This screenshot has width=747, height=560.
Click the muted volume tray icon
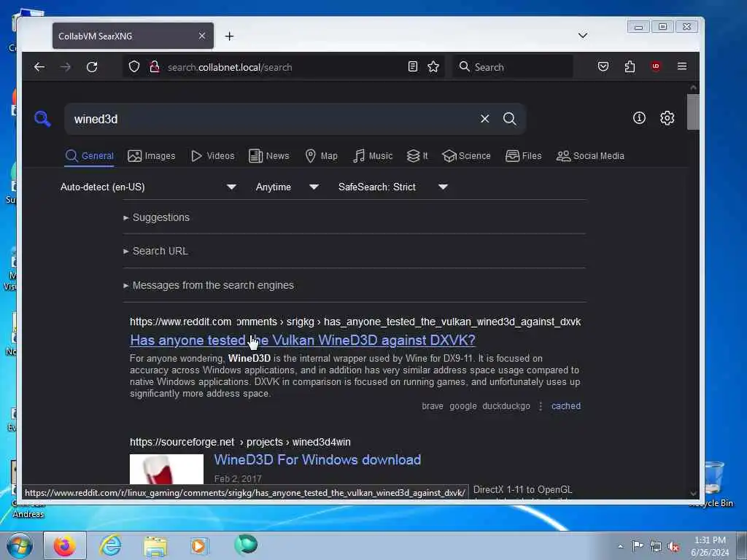(x=673, y=547)
